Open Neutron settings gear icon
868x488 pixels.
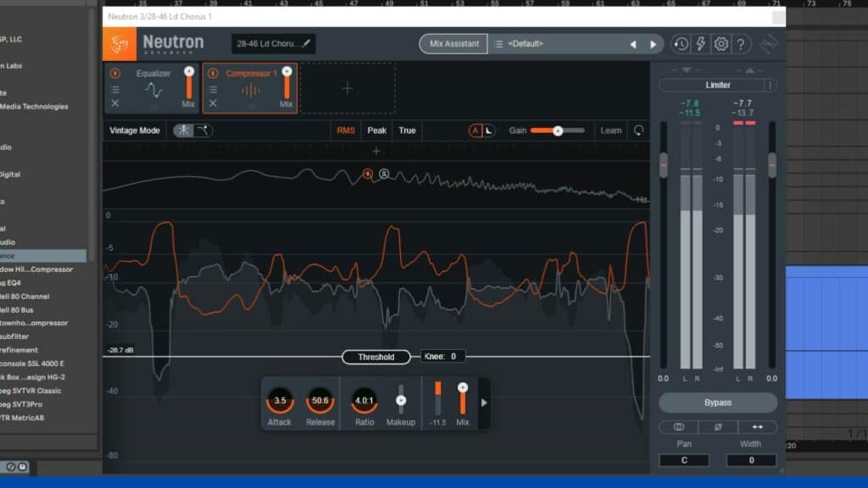(x=721, y=44)
